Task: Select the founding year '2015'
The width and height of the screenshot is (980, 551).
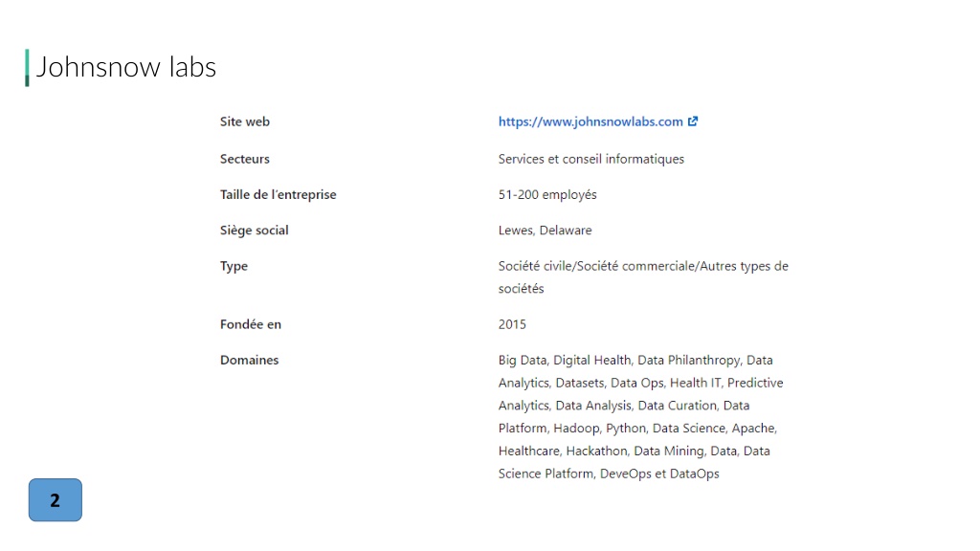Action: pos(512,324)
